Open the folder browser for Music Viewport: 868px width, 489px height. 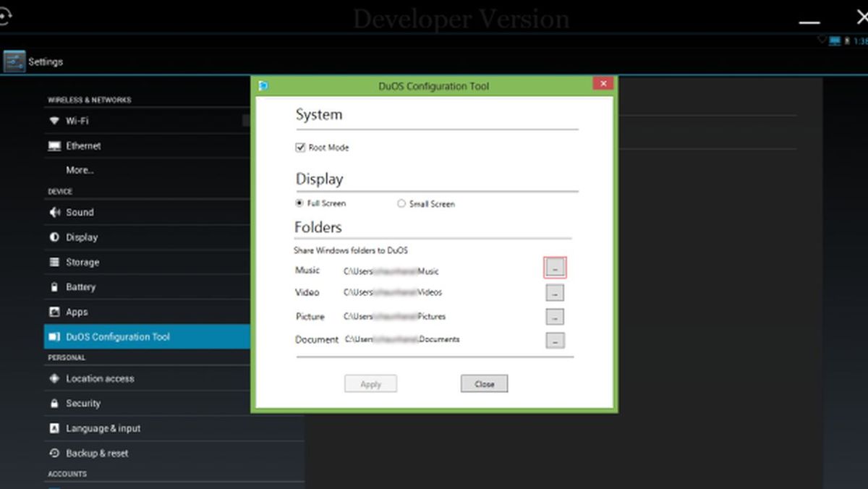pos(555,267)
